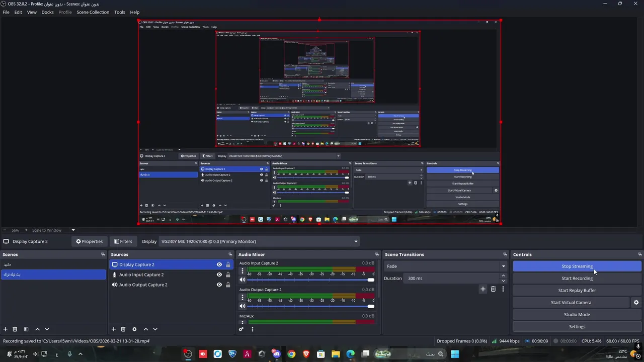This screenshot has height=362, width=644.
Task: Open the Fade transition dropdown
Action: click(x=446, y=266)
